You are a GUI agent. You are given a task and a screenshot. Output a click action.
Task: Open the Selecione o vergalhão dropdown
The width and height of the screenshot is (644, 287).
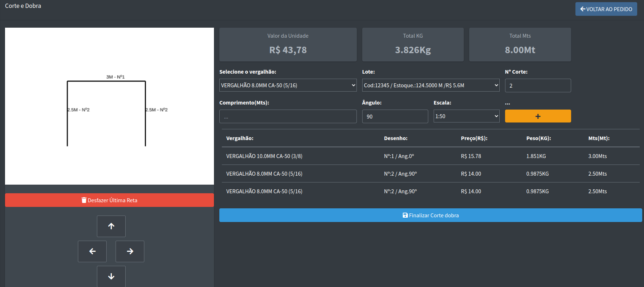tap(288, 85)
